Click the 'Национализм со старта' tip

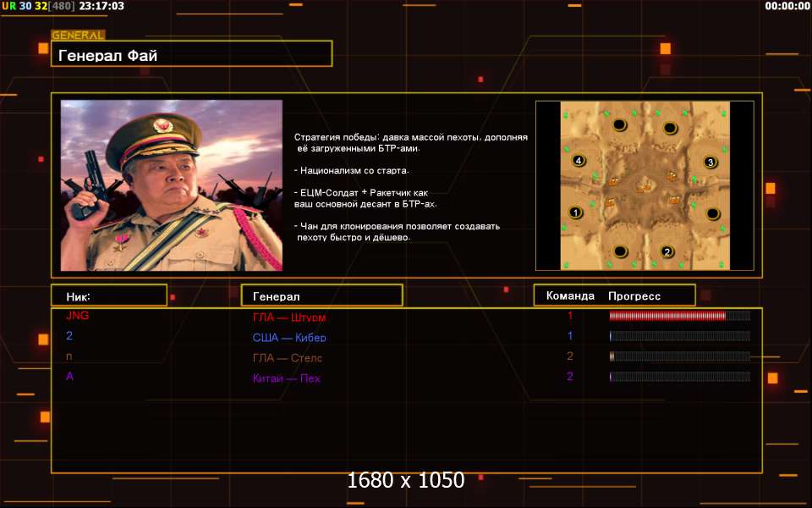point(352,170)
